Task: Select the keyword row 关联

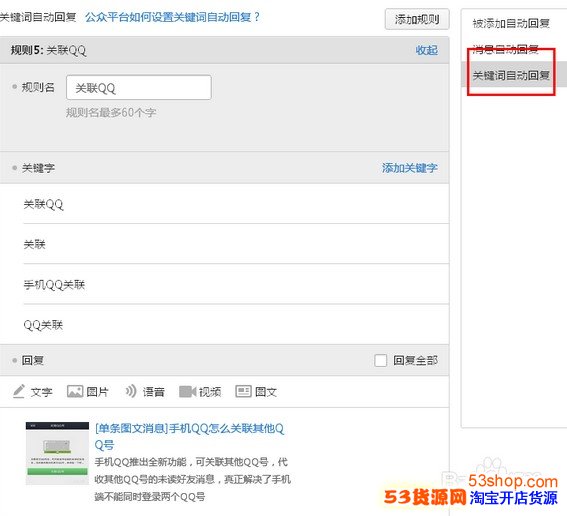Action: pyautogui.click(x=236, y=244)
